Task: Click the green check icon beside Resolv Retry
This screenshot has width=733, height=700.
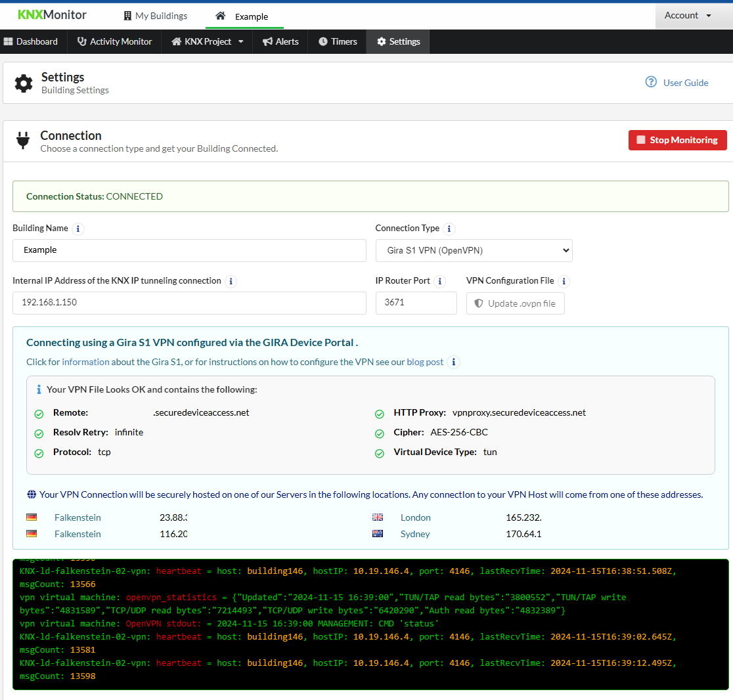Action: click(39, 433)
